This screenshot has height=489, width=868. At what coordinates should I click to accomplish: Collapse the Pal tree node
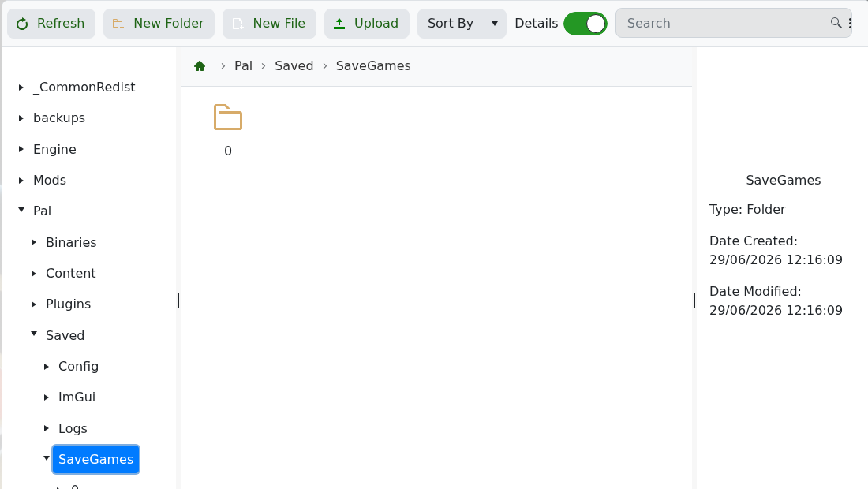pyautogui.click(x=21, y=210)
